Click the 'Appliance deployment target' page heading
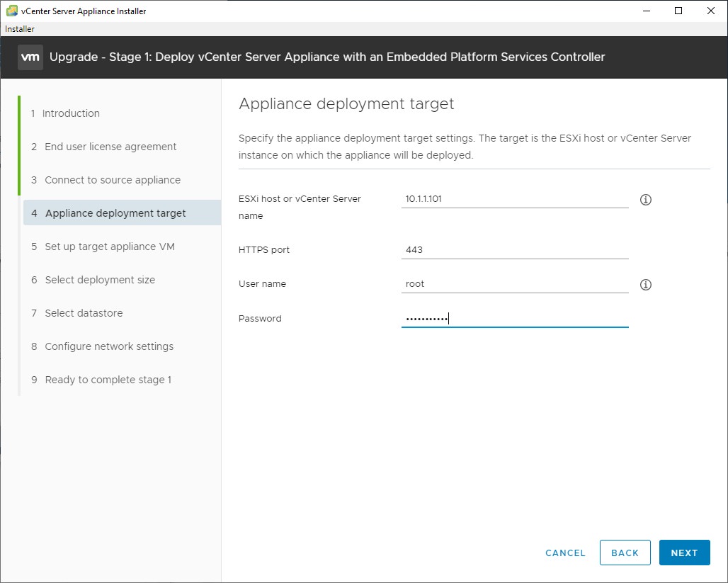This screenshot has width=728, height=583. coord(346,103)
